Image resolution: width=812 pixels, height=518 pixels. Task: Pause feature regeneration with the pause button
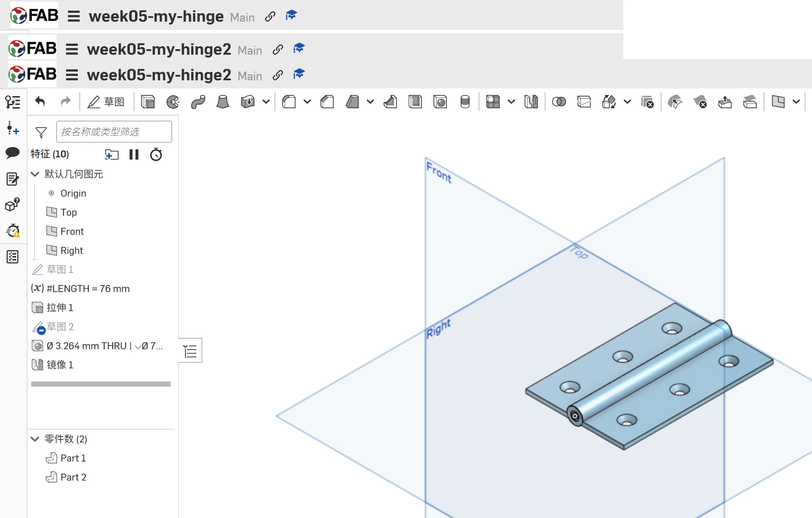pyautogui.click(x=134, y=154)
